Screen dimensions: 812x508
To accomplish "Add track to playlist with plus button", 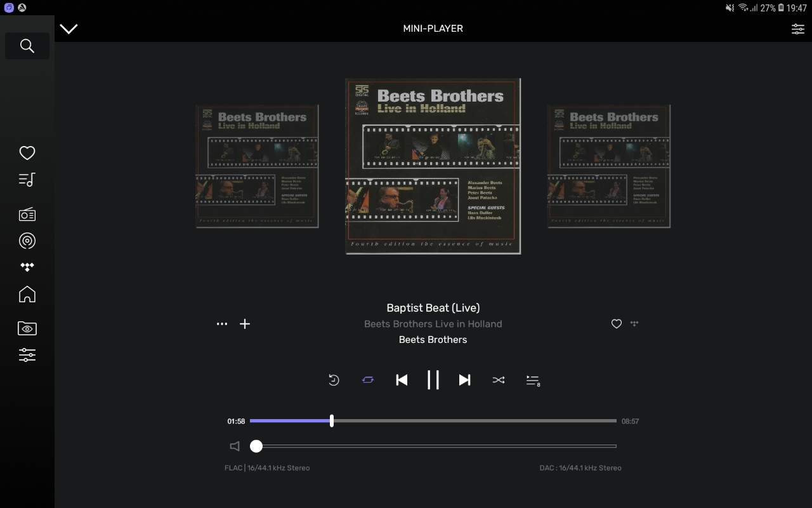I will (x=245, y=324).
